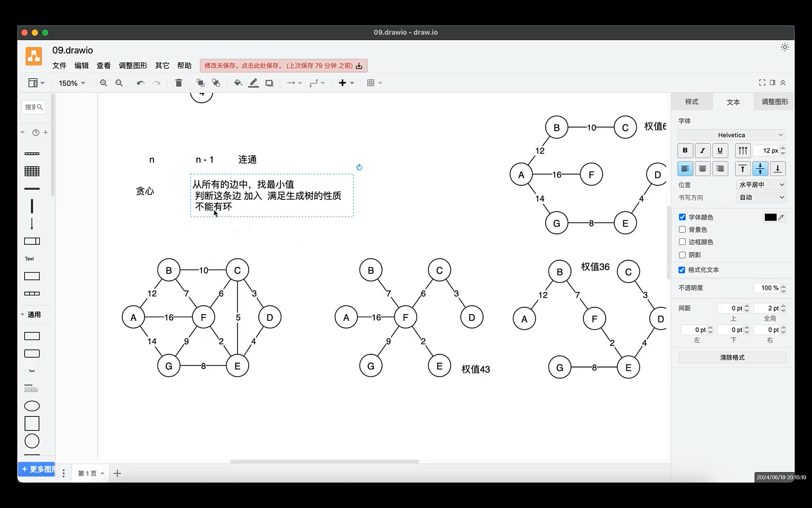Click the line color pencil icon

(253, 83)
